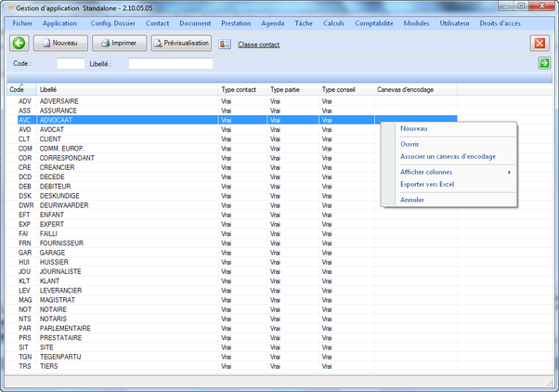Click into the Libellé filter field

[x=170, y=64]
